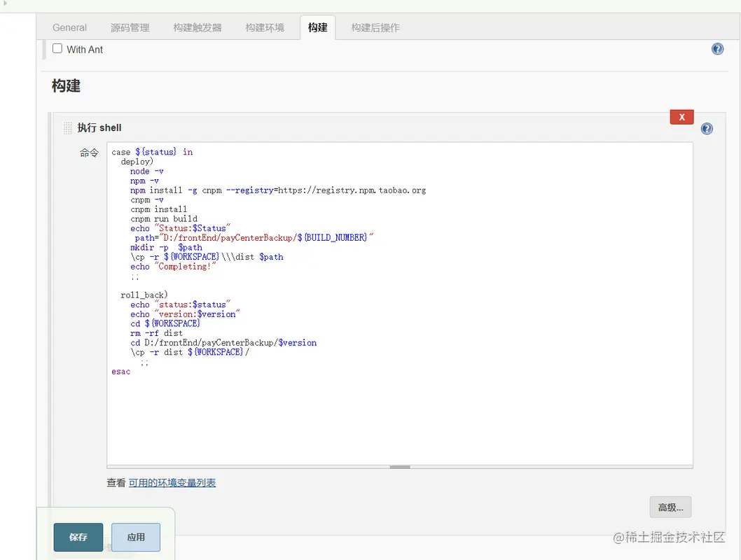
Task: Click the 'mkdir -p $path' line
Action: point(167,247)
